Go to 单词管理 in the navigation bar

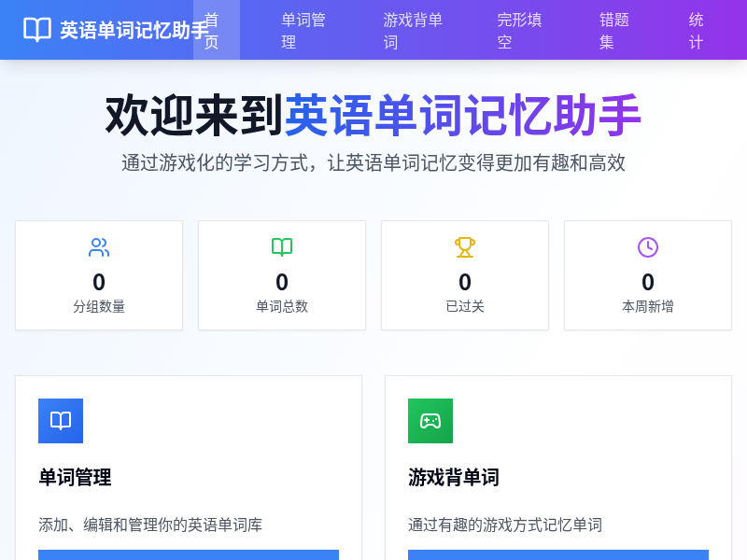pyautogui.click(x=303, y=31)
